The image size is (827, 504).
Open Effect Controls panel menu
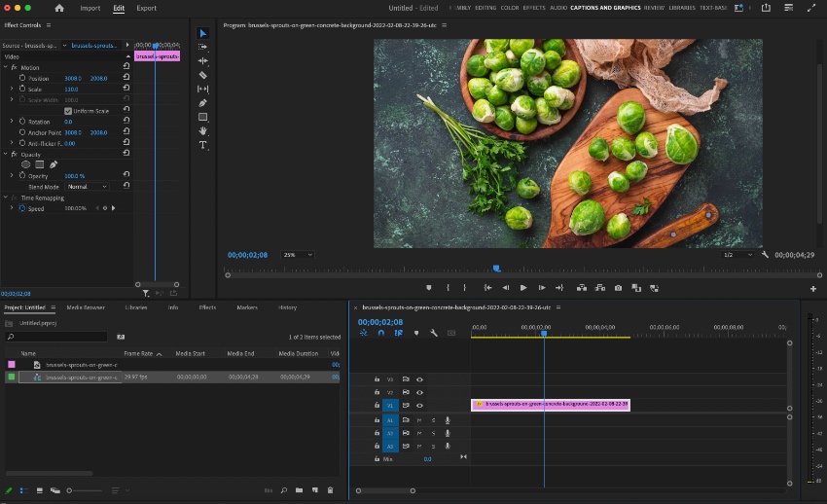(49, 24)
